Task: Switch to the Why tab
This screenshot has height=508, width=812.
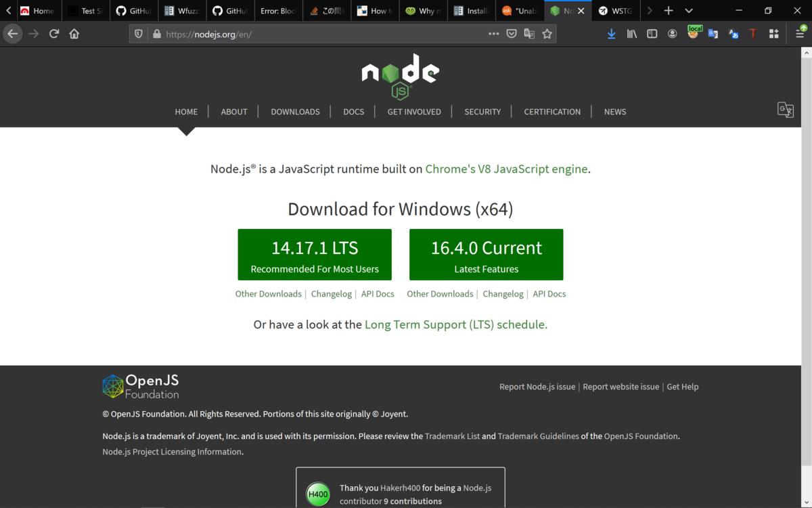Action: [423, 11]
